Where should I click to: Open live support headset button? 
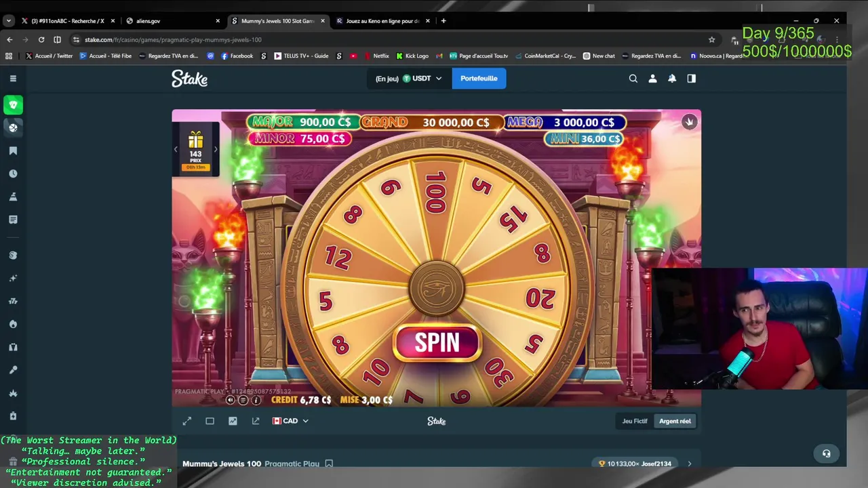[x=826, y=453]
